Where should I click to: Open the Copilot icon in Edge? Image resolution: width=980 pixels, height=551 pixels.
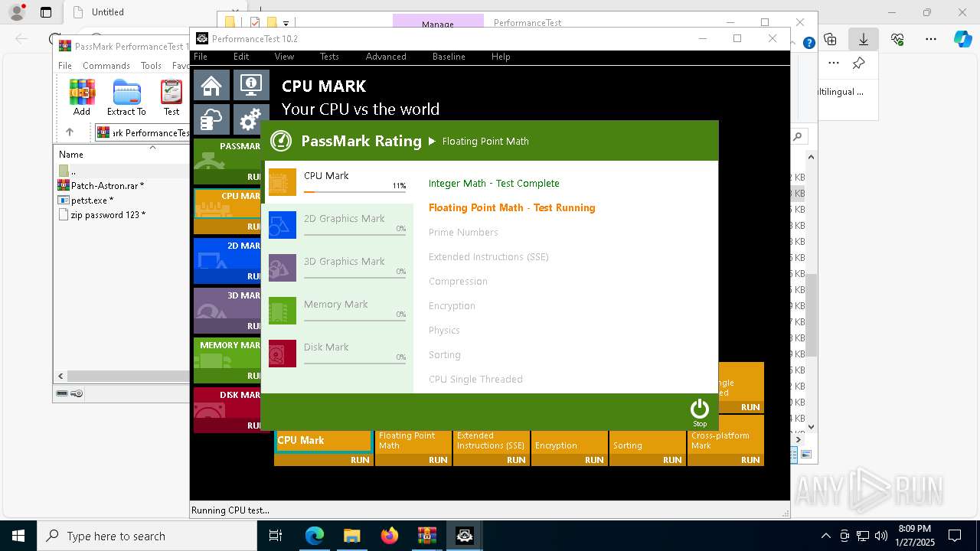point(962,39)
